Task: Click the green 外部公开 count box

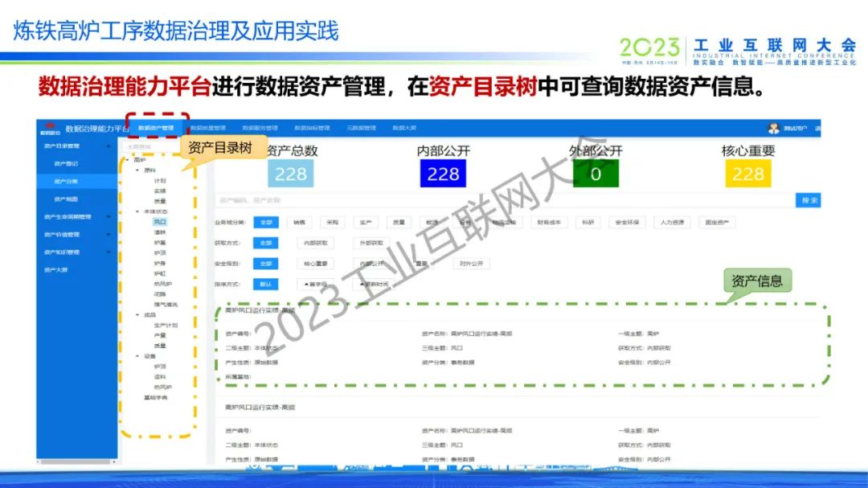Action: click(595, 174)
